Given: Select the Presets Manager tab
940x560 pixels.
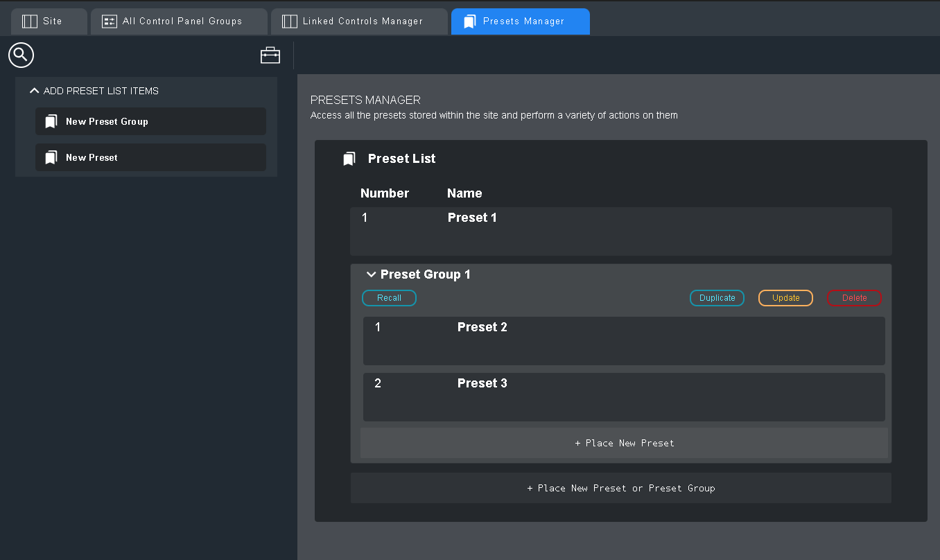Looking at the screenshot, I should coord(521,21).
